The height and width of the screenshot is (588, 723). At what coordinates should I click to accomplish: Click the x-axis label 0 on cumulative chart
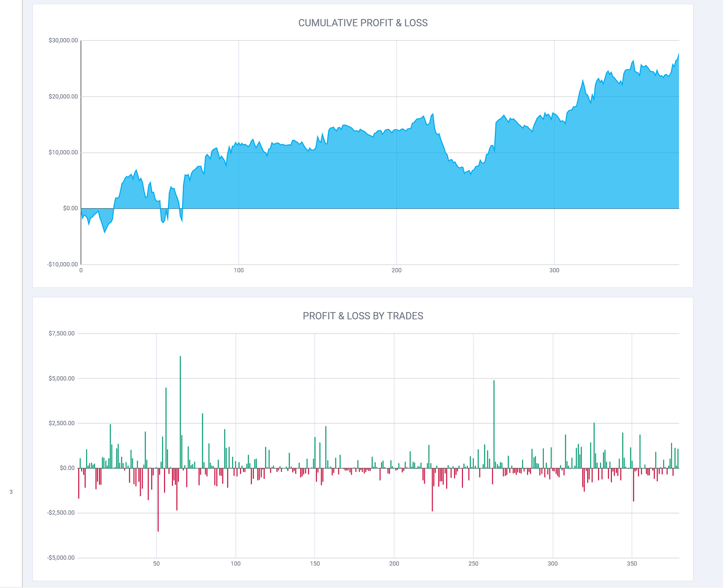click(81, 270)
